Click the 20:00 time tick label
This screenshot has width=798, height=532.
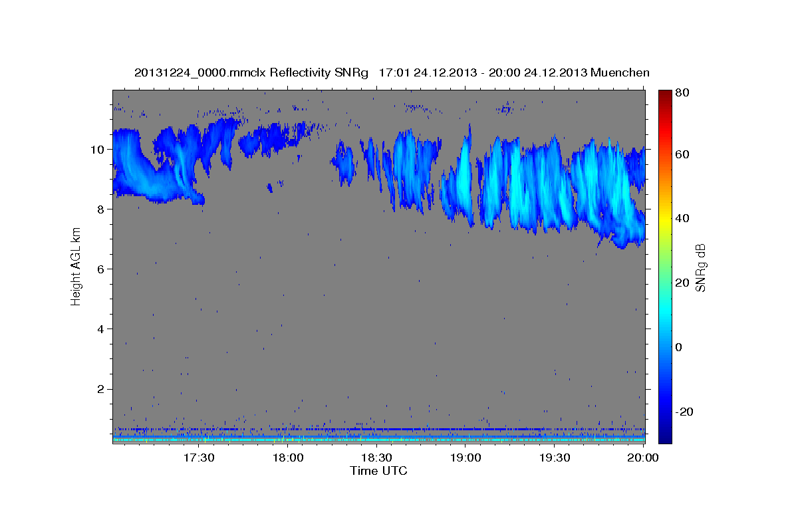pyautogui.click(x=643, y=458)
